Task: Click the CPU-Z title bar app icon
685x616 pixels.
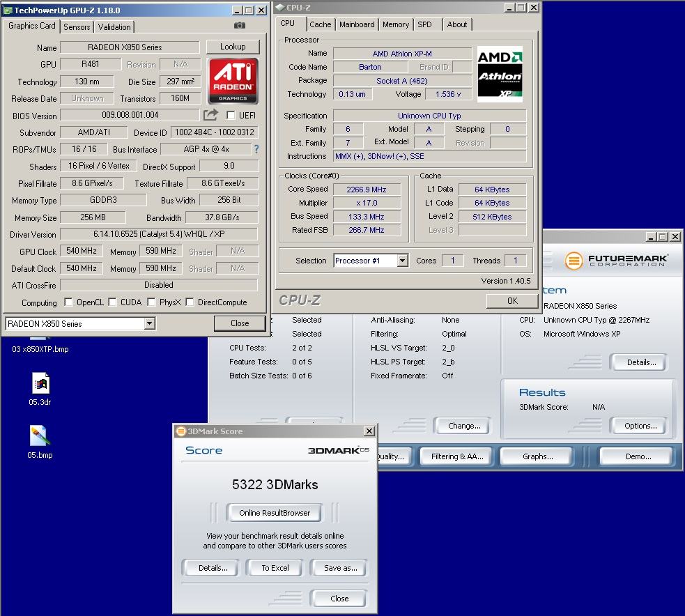Action: click(x=280, y=8)
